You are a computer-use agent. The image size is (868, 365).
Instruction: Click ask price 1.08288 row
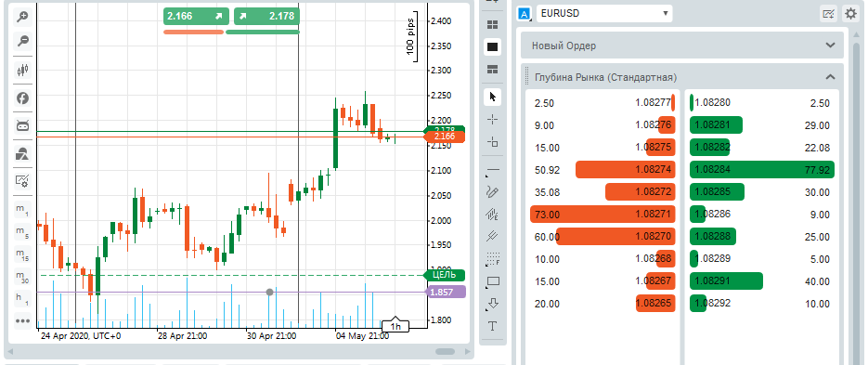click(762, 237)
